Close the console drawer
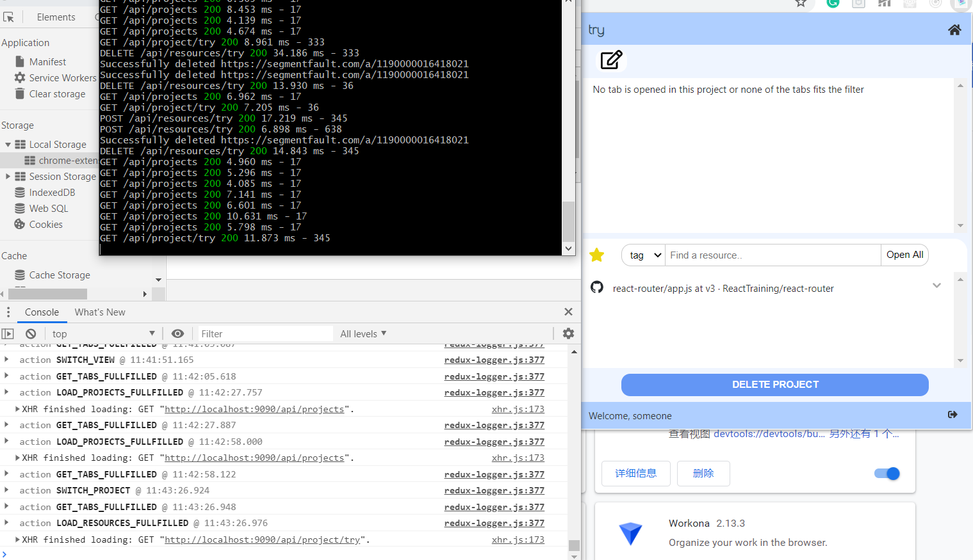 click(568, 312)
